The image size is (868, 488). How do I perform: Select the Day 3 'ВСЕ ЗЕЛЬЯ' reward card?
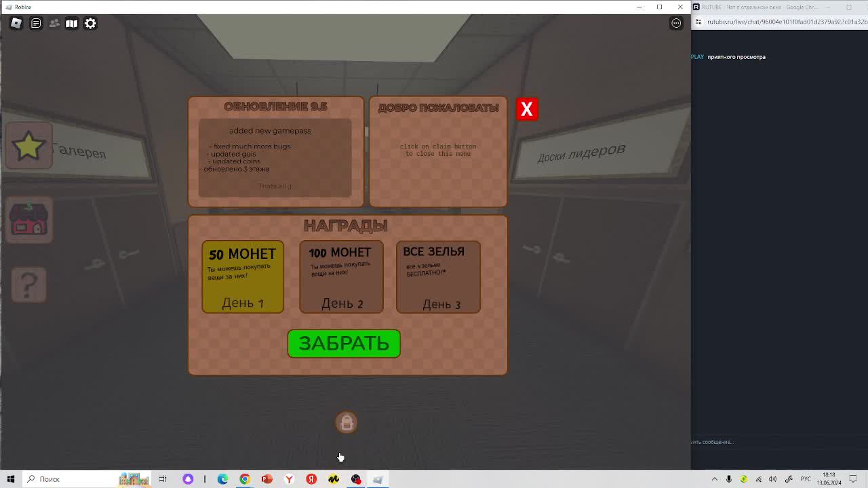tap(438, 277)
